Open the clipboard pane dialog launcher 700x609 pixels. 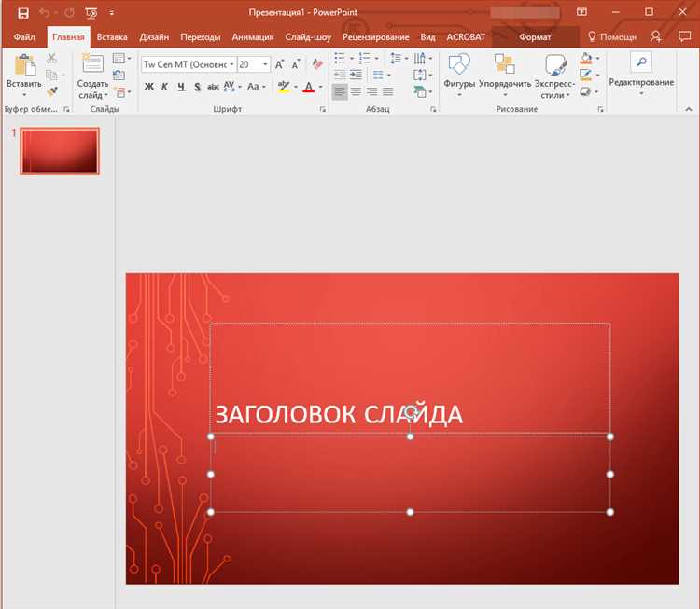tap(66, 109)
